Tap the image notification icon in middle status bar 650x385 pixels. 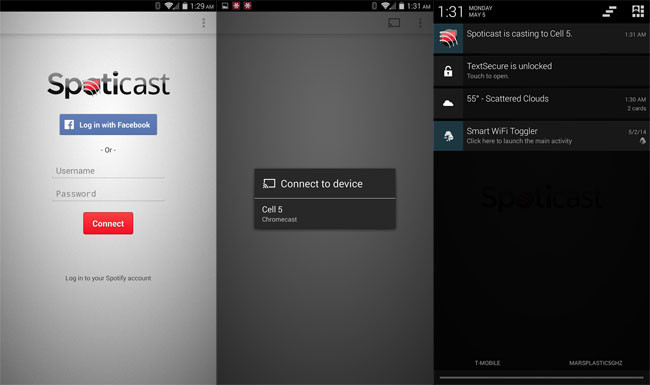coord(225,6)
